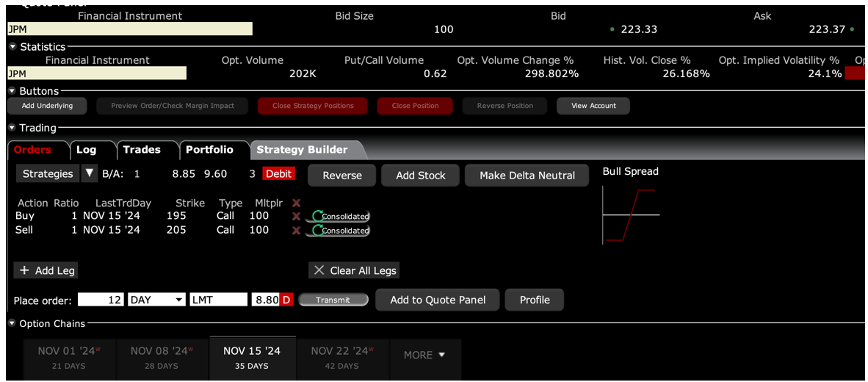Image resolution: width=868 pixels, height=382 pixels.
Task: Click the Reverse Position button
Action: [504, 106]
